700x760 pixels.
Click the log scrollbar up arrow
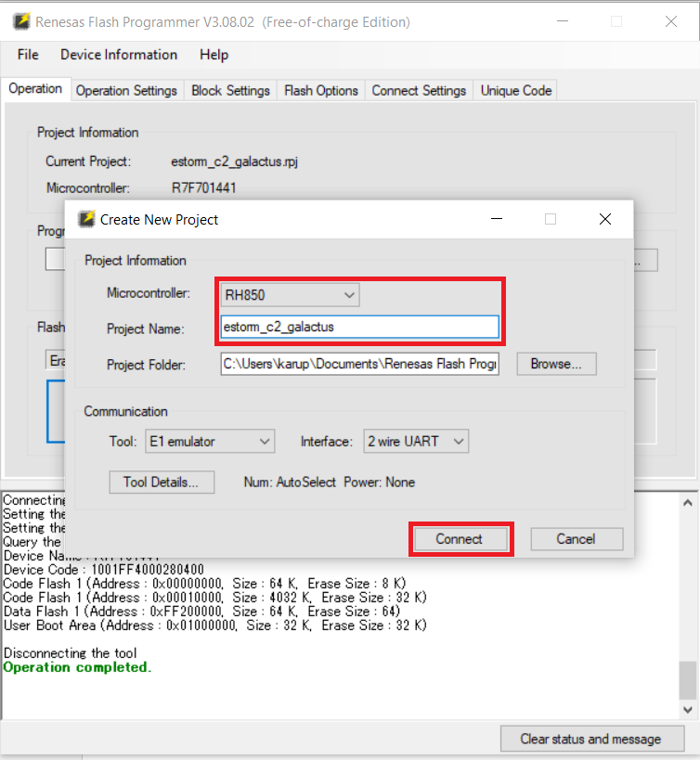(x=687, y=503)
